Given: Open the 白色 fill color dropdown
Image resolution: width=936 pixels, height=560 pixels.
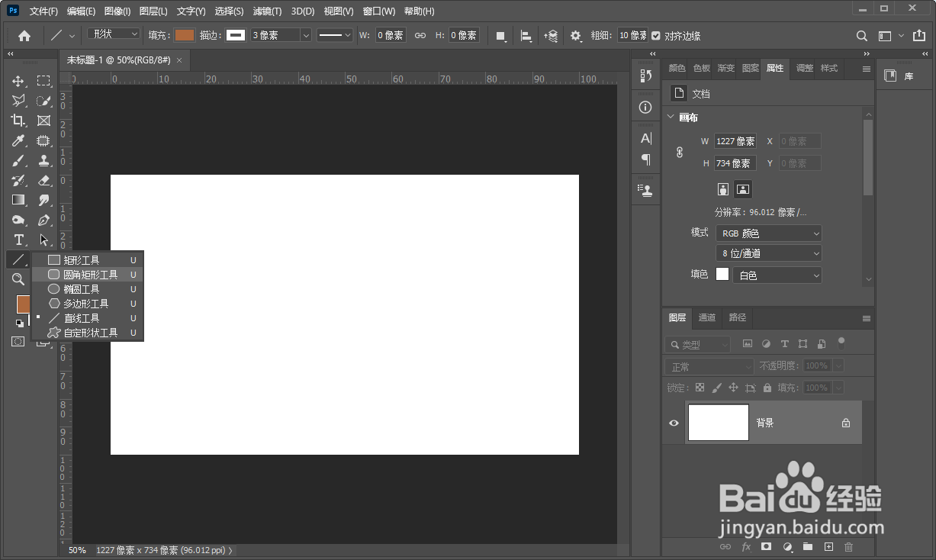Looking at the screenshot, I should 777,275.
